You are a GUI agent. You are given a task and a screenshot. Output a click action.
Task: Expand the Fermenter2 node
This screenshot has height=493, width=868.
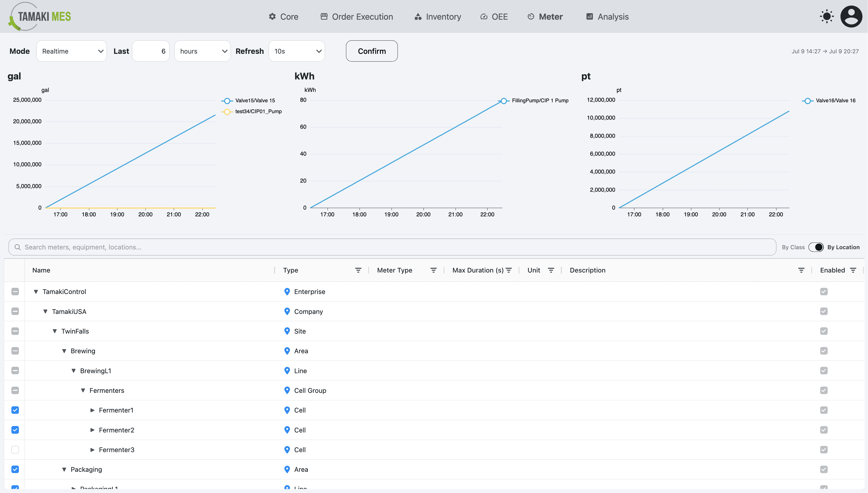[x=92, y=430]
